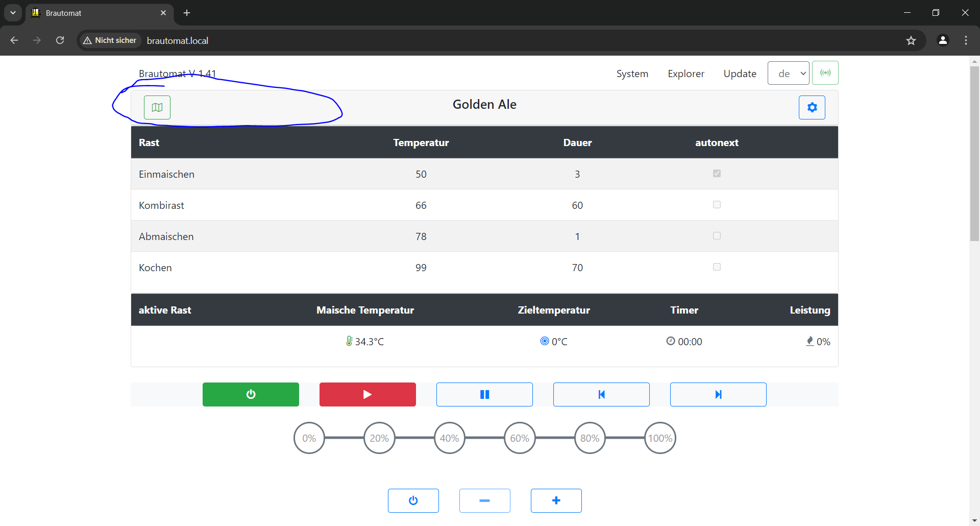
Task: Decrease power with the minus button
Action: point(484,500)
